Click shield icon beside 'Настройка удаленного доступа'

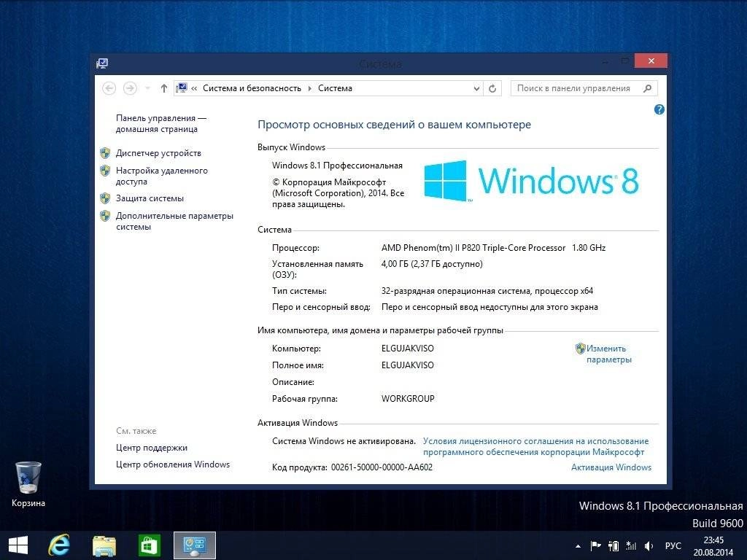[x=105, y=171]
